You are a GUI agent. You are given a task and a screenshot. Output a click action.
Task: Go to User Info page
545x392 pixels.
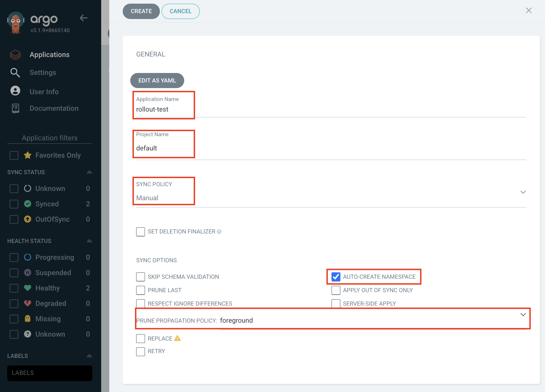(44, 92)
